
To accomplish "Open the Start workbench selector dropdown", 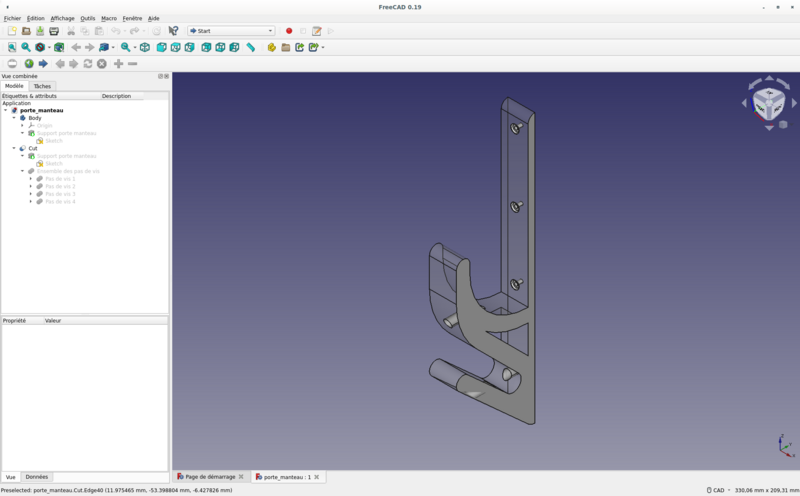I will click(x=231, y=31).
